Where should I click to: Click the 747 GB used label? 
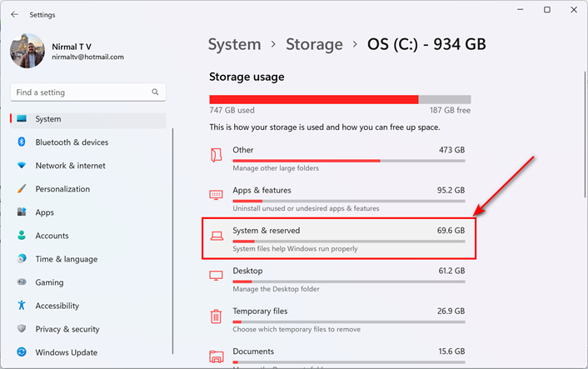[x=232, y=110]
